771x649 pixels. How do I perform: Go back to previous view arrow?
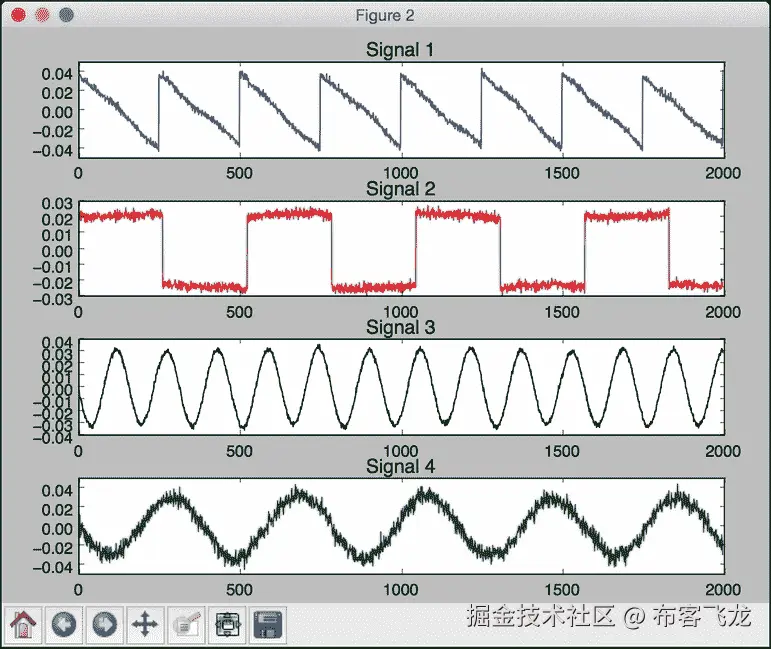(64, 624)
